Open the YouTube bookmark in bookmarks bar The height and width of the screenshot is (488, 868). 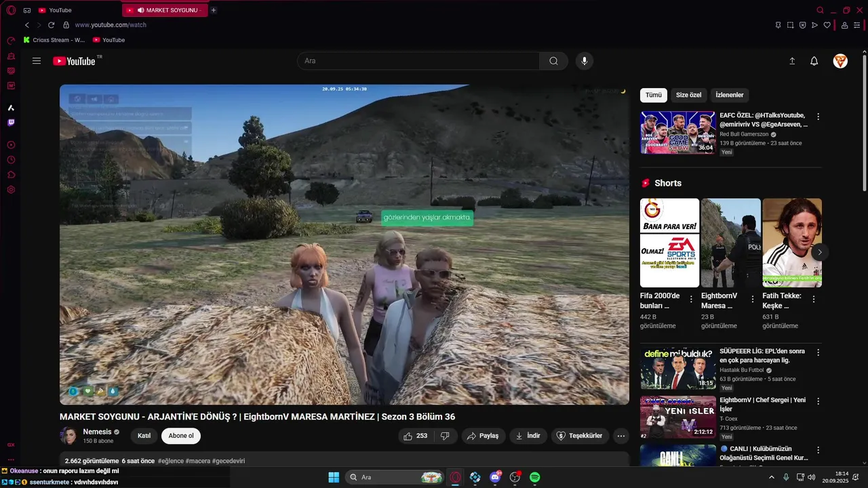coord(109,40)
